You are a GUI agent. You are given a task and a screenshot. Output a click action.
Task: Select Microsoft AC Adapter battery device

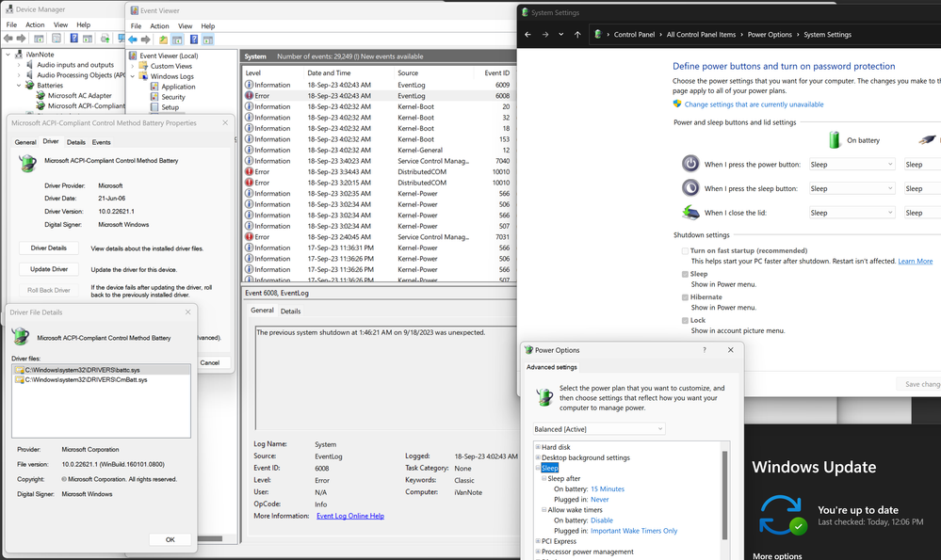click(79, 95)
